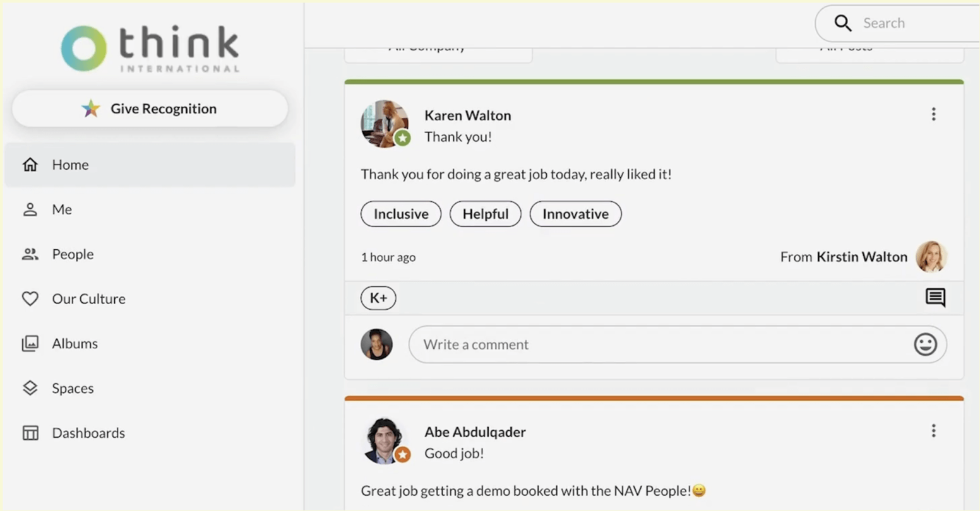View Kirstin Walton's avatar photo
Image resolution: width=980 pixels, height=511 pixels.
[931, 257]
